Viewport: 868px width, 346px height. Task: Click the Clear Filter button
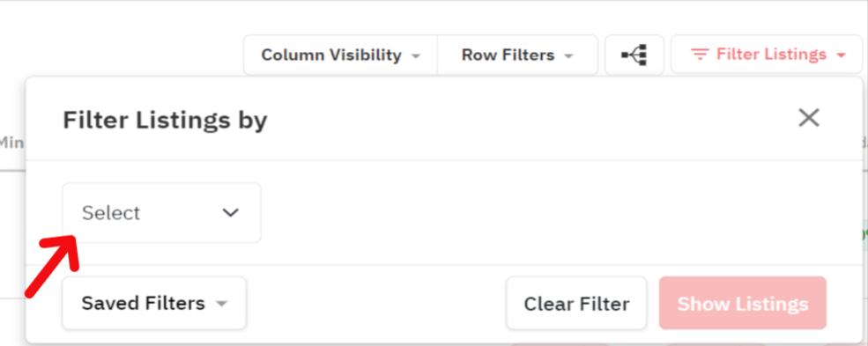(x=576, y=304)
